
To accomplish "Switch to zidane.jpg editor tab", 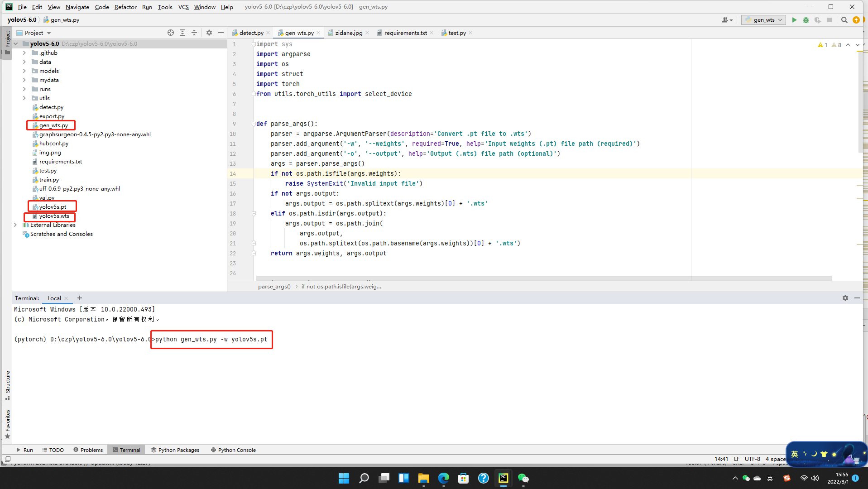I will (x=349, y=33).
